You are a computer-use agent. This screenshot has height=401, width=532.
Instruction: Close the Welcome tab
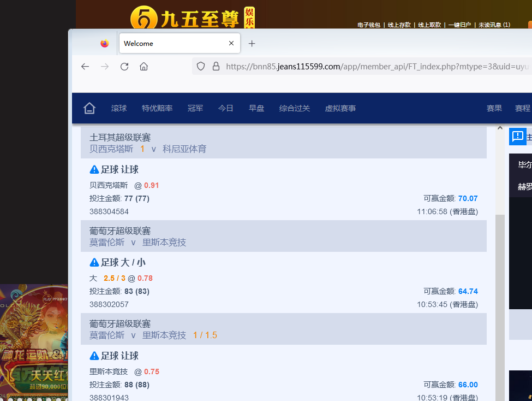click(x=231, y=43)
